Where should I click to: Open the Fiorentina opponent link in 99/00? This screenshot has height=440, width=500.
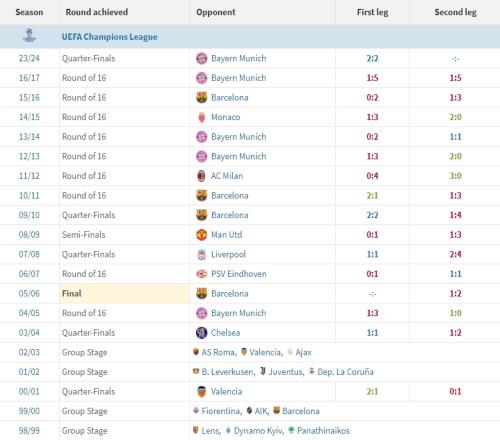[x=221, y=411]
